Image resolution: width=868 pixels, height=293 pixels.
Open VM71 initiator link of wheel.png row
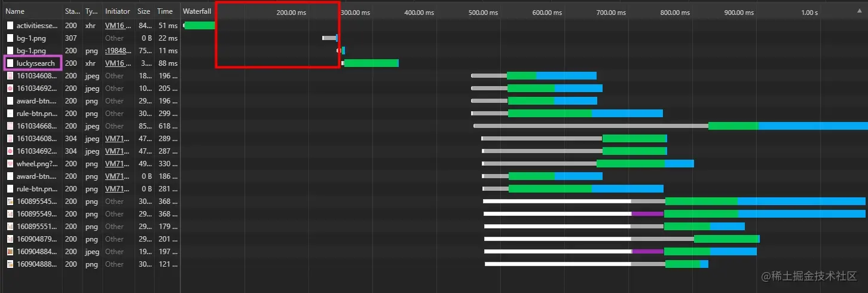tap(117, 164)
